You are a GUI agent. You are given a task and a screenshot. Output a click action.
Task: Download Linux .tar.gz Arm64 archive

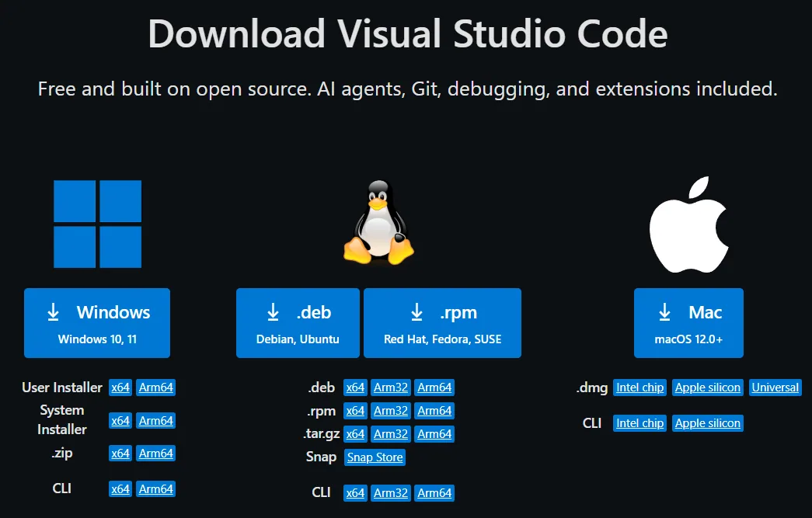click(434, 434)
